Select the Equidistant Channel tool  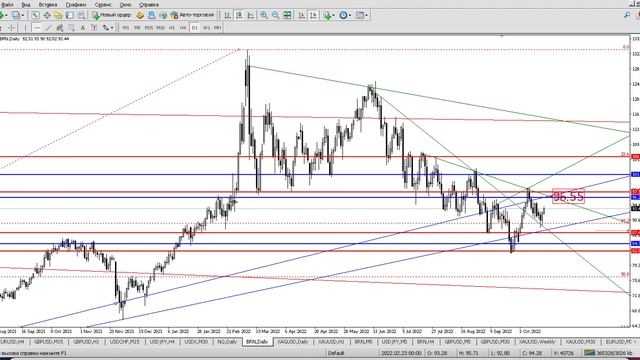tap(60, 28)
